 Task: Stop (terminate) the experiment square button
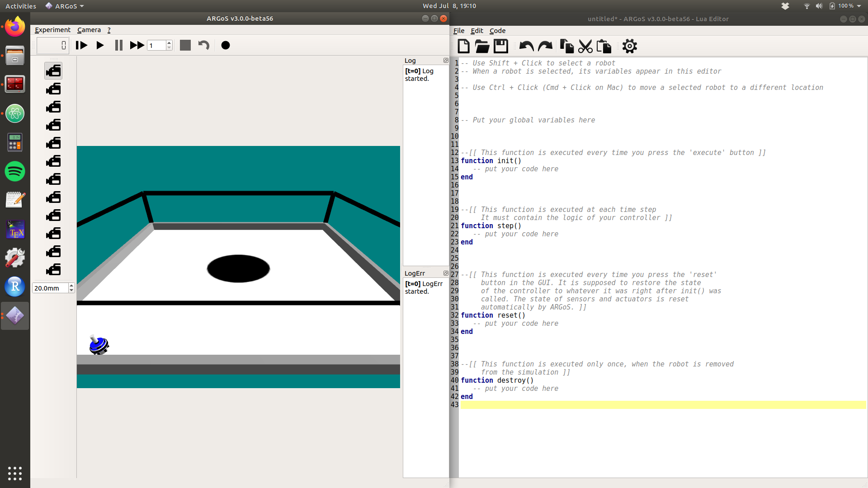pyautogui.click(x=185, y=45)
